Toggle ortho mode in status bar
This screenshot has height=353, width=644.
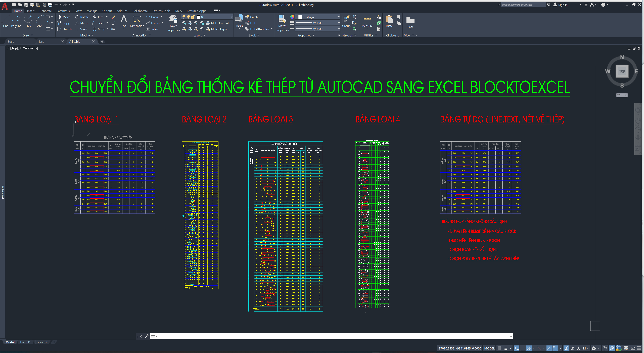[x=523, y=348]
